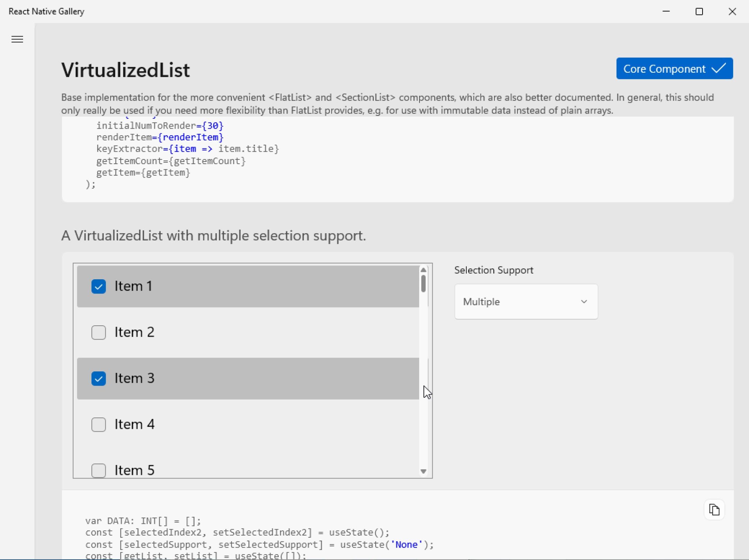Click the VirtualizedList page title
The image size is (749, 560).
(125, 69)
